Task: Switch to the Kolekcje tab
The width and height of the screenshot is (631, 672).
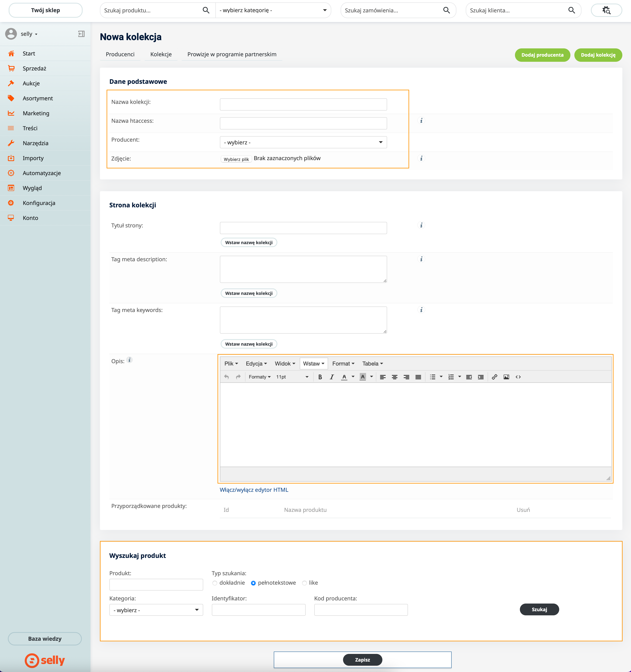Action: coord(161,54)
